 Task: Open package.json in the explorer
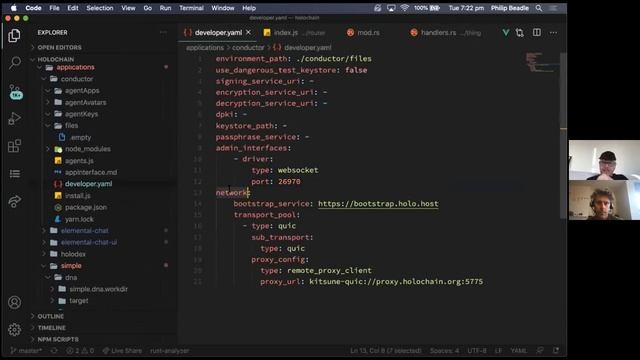point(86,207)
